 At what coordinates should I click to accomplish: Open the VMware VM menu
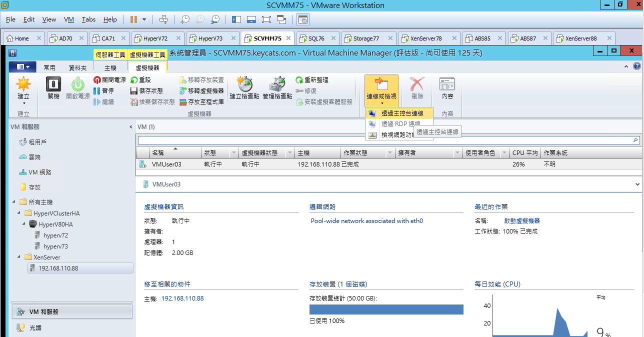(69, 19)
